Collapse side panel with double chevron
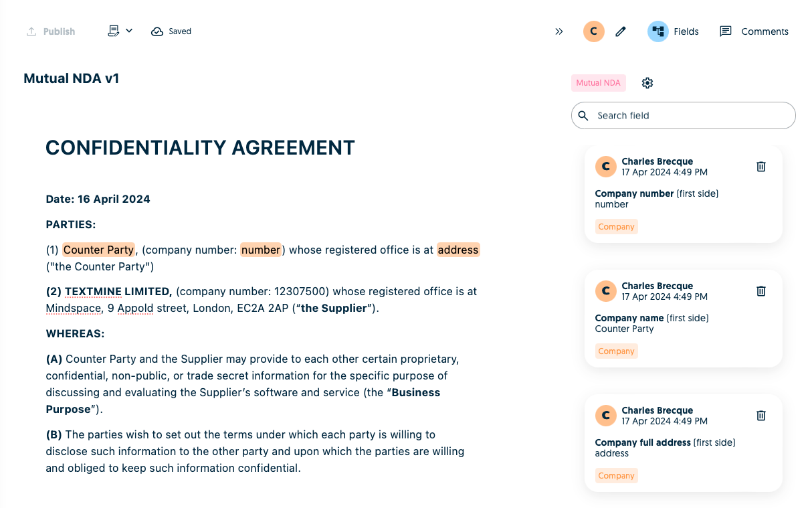The height and width of the screenshot is (508, 812). 559,31
